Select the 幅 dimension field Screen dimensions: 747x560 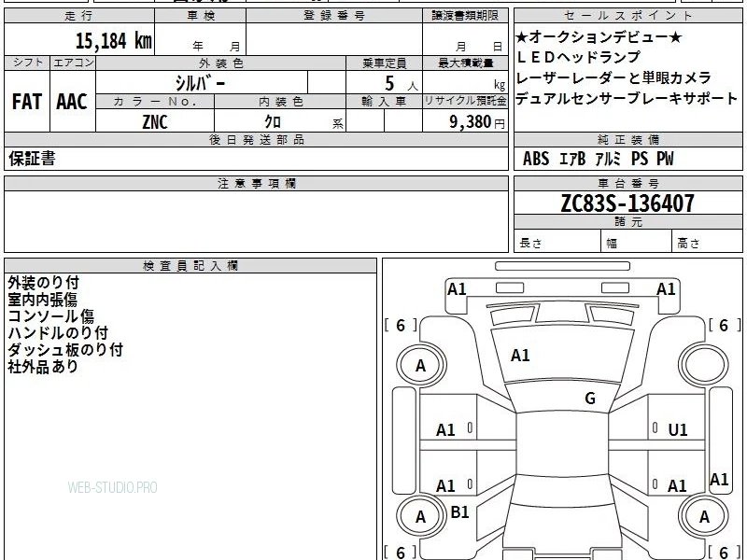pos(637,243)
